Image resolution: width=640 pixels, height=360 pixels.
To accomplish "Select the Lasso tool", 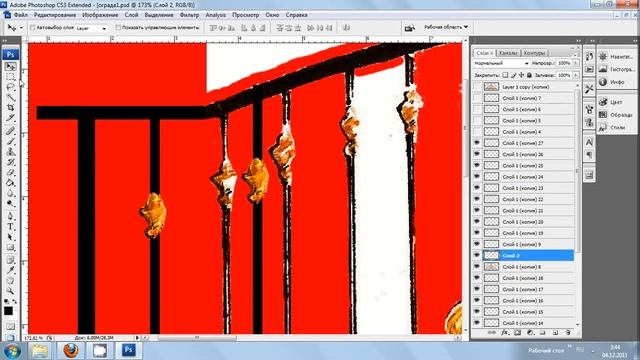I will [11, 87].
